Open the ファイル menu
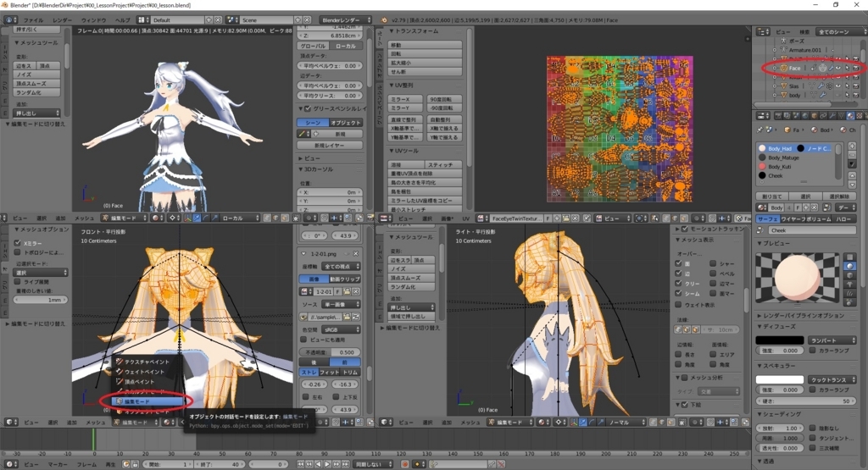 tap(33, 20)
